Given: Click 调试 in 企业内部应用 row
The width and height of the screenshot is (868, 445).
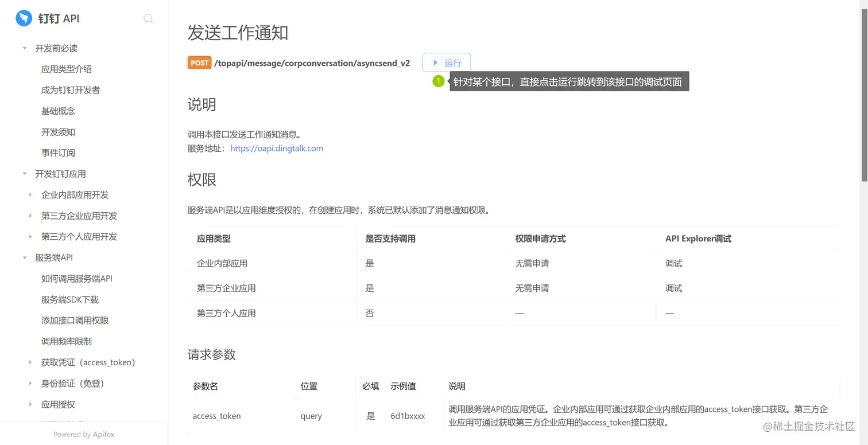Looking at the screenshot, I should (674, 264).
